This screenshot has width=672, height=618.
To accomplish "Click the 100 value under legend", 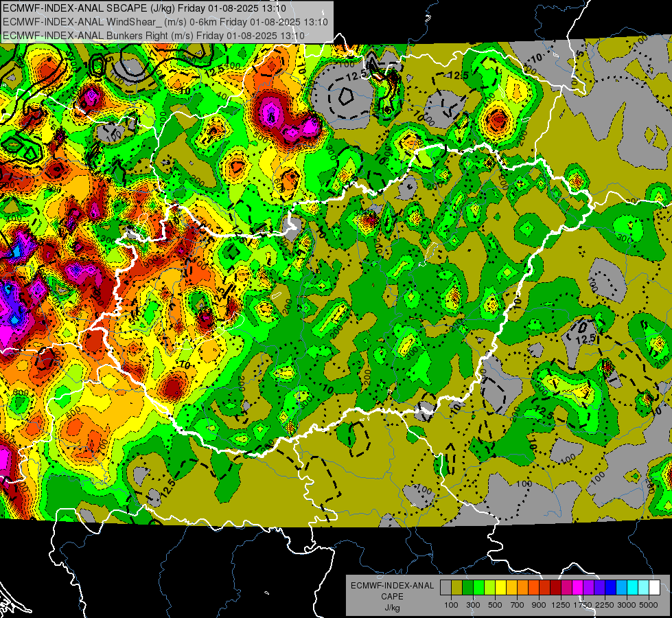I will pos(451,605).
